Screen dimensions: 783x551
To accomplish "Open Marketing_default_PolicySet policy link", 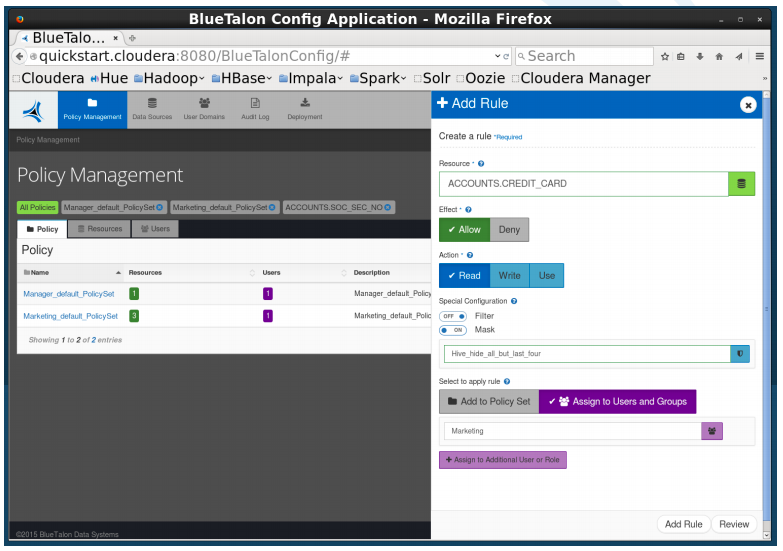I will tap(70, 316).
